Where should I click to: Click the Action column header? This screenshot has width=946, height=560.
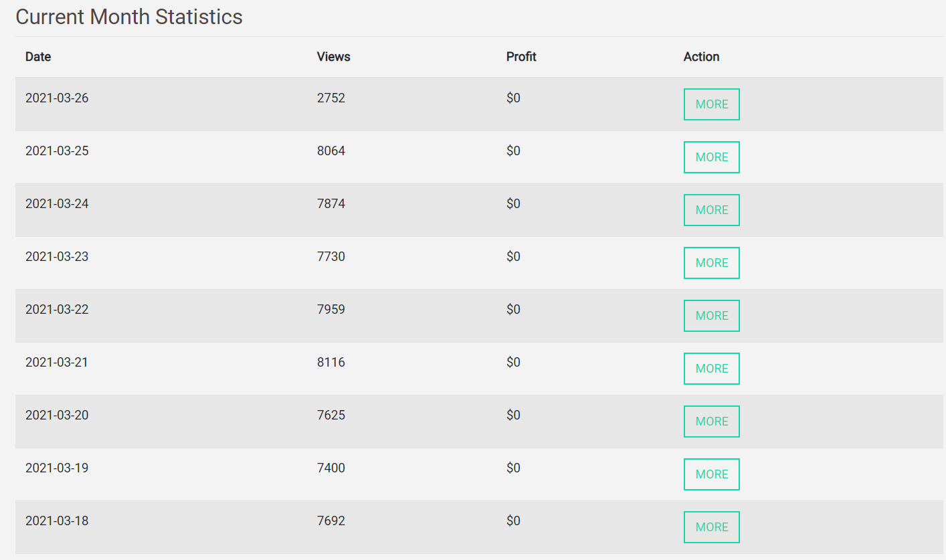click(x=701, y=57)
